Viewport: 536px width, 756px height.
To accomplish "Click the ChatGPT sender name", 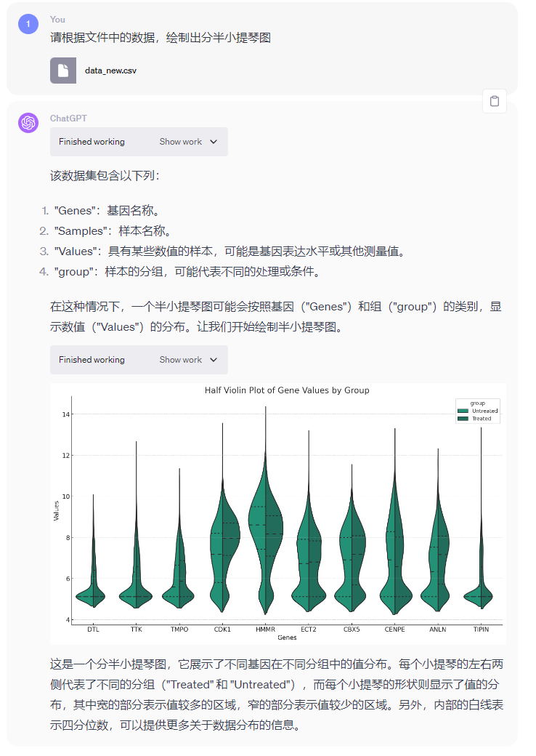I will pos(68,118).
